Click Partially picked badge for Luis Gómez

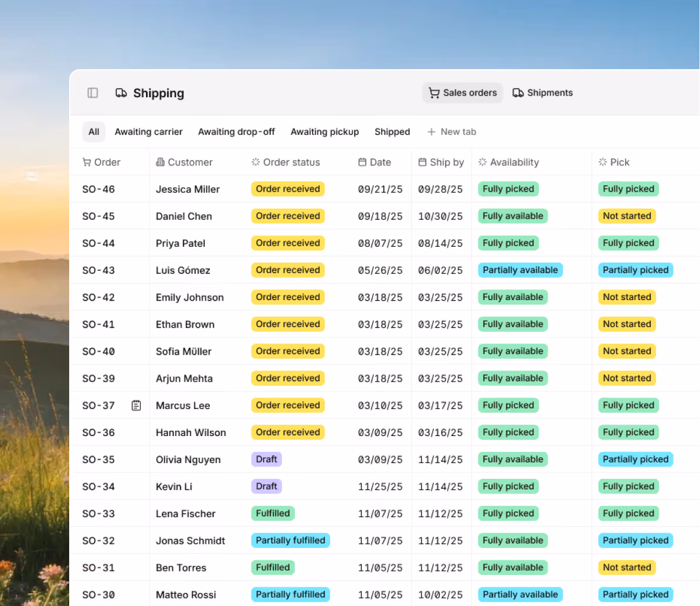[636, 270]
